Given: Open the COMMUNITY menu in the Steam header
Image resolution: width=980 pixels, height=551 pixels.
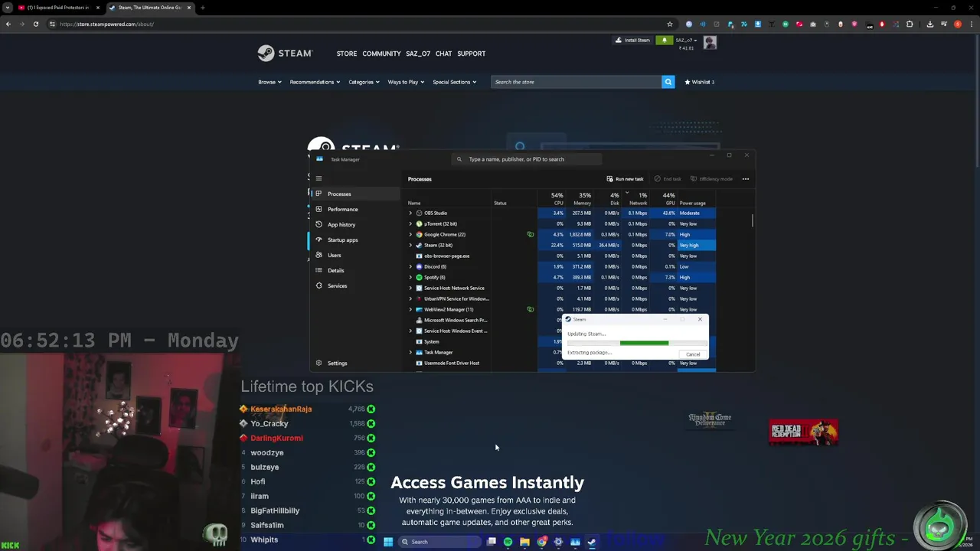Looking at the screenshot, I should (381, 54).
